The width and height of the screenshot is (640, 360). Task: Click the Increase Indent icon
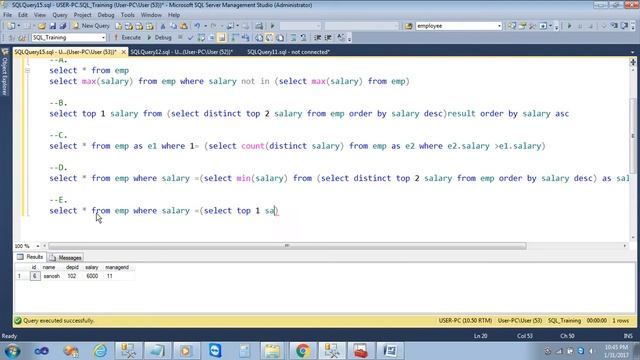[x=328, y=38]
